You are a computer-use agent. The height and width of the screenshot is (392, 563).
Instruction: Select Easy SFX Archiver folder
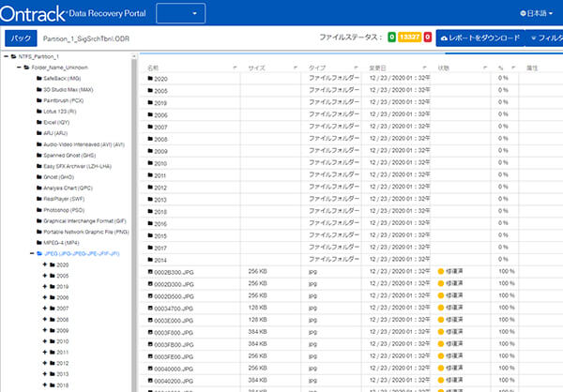coord(74,166)
